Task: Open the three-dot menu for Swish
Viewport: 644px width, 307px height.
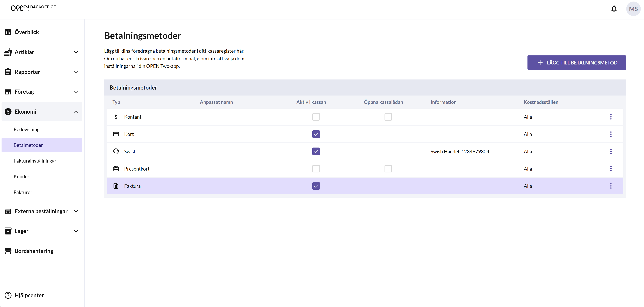Action: click(611, 151)
